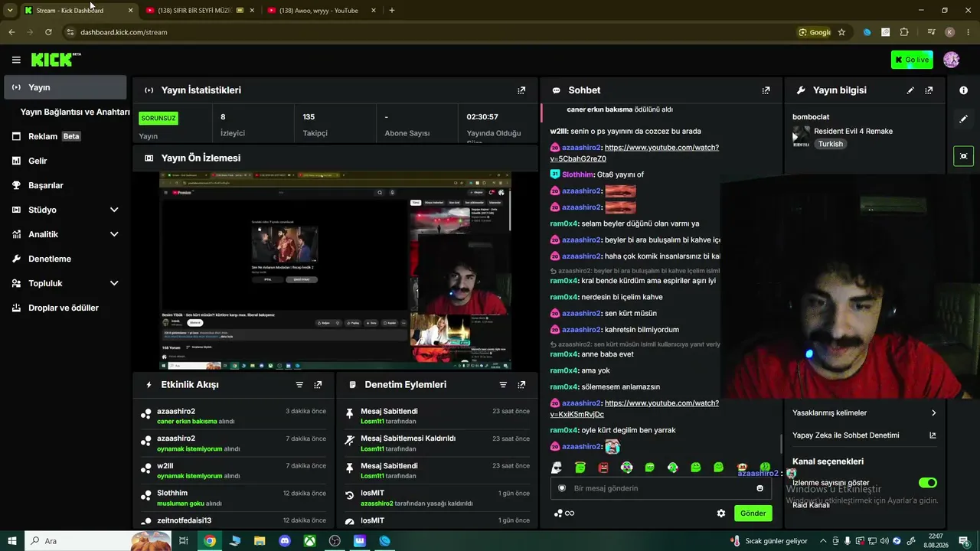Image resolution: width=980 pixels, height=551 pixels.
Task: Click the SORUNSUZ status badge
Action: click(158, 119)
